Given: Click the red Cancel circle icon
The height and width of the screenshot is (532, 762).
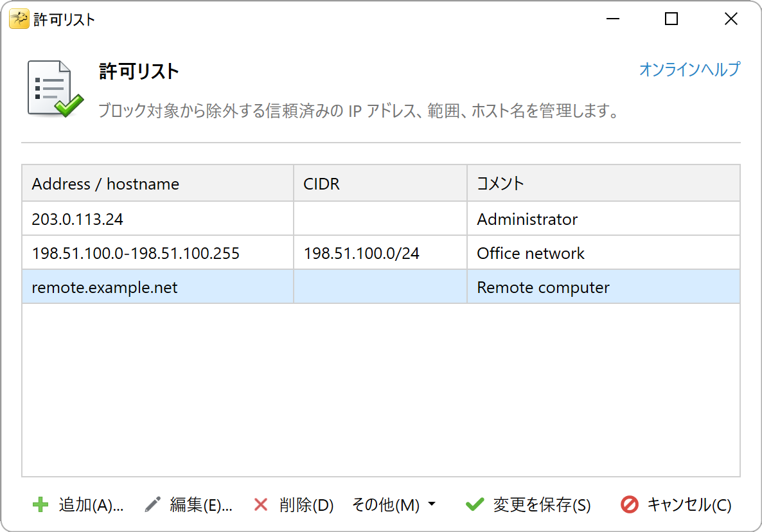Looking at the screenshot, I should point(630,504).
